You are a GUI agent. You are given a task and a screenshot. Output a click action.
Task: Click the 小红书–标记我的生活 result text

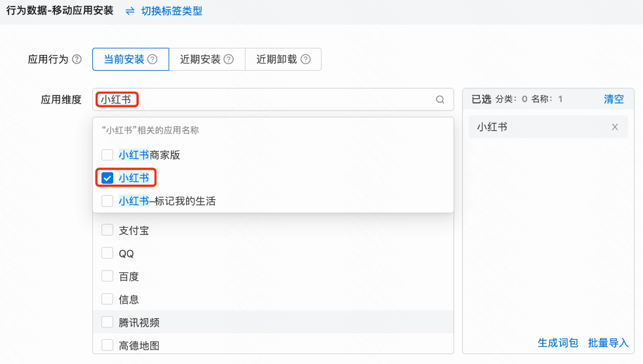tap(167, 201)
